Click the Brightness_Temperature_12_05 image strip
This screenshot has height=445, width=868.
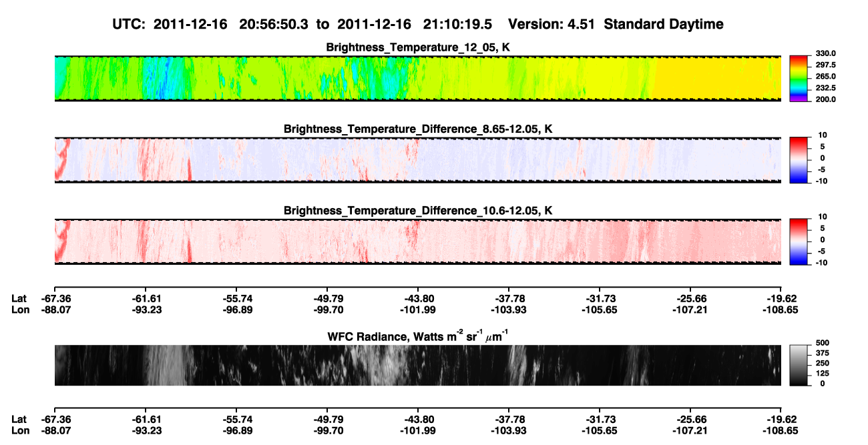tap(417, 78)
